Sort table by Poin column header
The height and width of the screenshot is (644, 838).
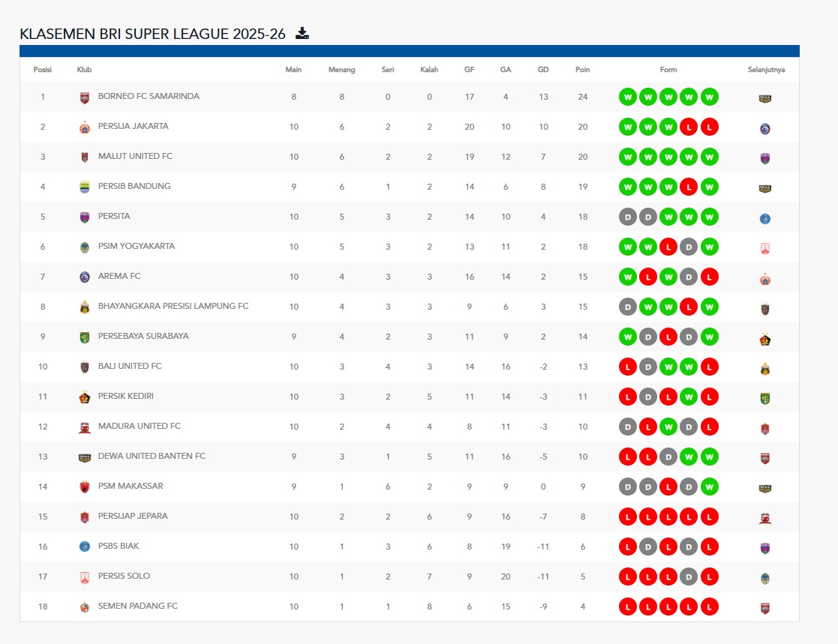(x=582, y=70)
